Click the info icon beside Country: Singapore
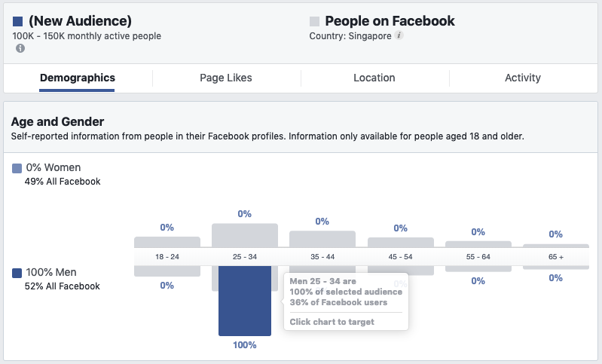Image resolution: width=602 pixels, height=364 pixels. pyautogui.click(x=399, y=35)
